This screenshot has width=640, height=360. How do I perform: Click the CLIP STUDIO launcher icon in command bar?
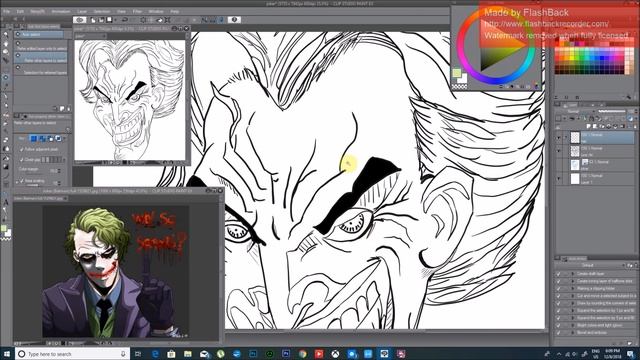tap(80, 20)
